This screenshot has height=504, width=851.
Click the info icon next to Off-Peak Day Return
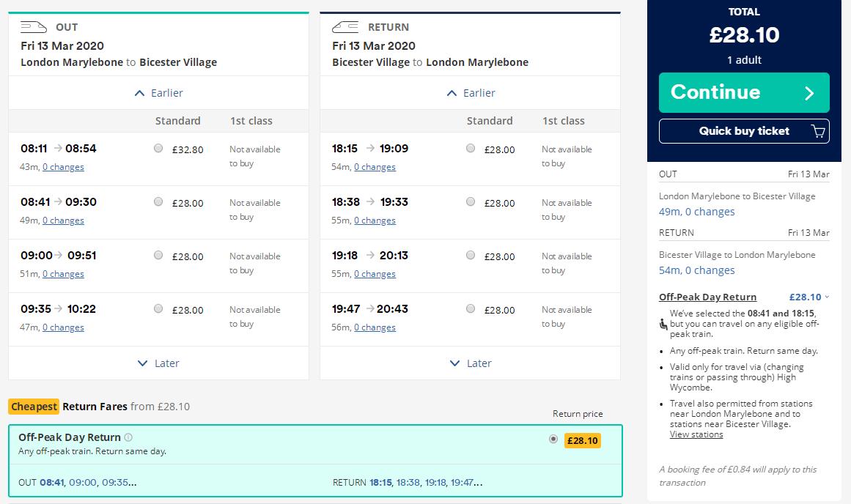[x=128, y=437]
